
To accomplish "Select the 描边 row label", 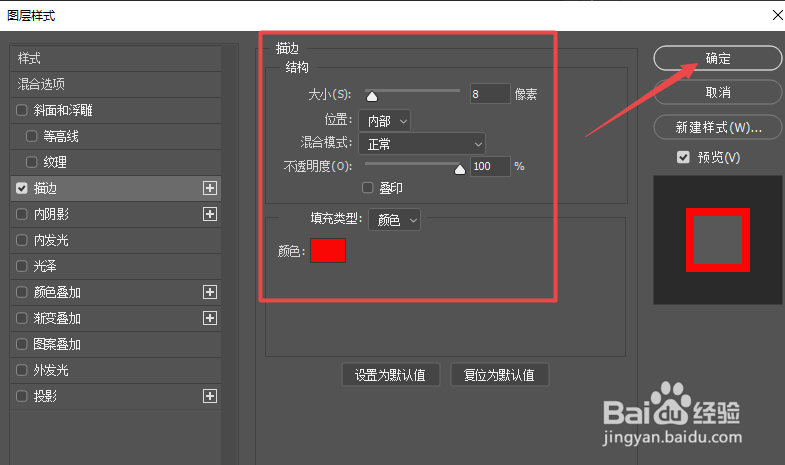I will [x=45, y=188].
